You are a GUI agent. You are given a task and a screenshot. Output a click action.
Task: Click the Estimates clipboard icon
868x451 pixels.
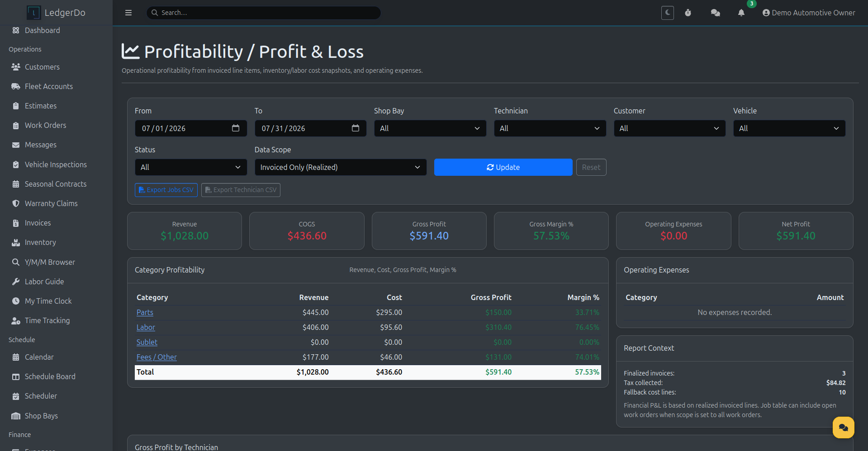tap(16, 106)
